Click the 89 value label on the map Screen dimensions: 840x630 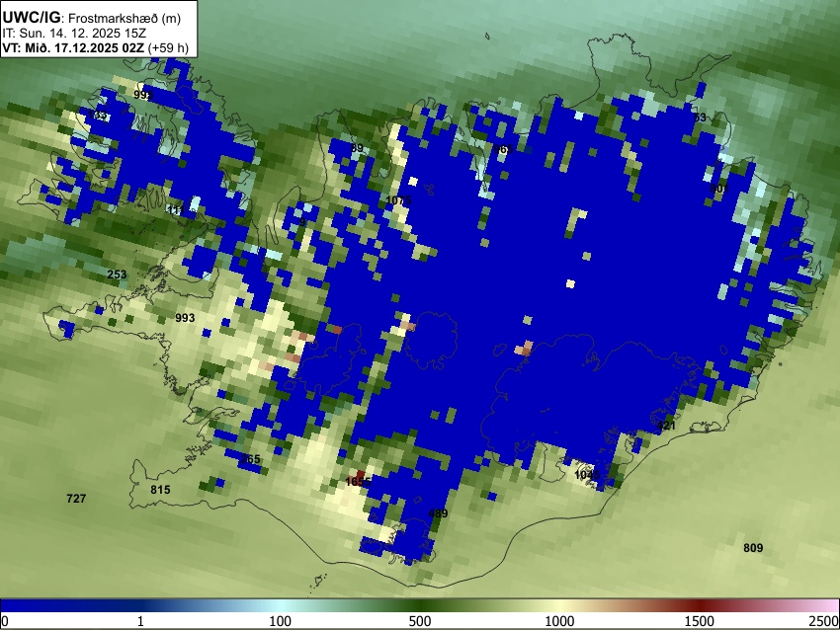[356, 148]
